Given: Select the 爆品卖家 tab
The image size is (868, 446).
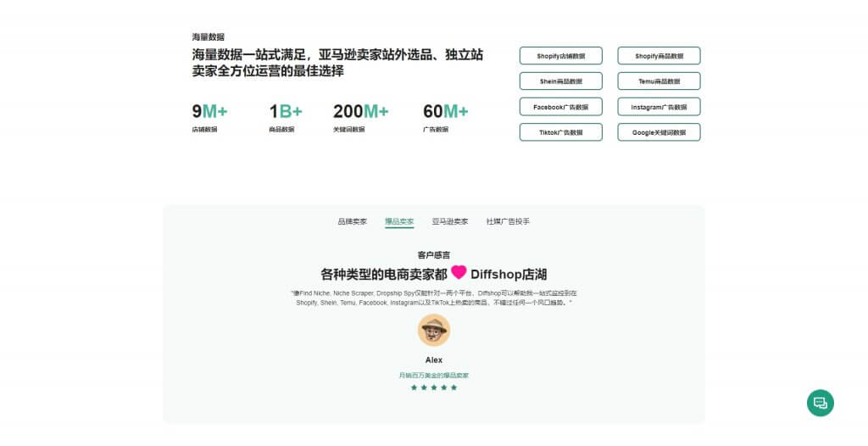Looking at the screenshot, I should [399, 221].
